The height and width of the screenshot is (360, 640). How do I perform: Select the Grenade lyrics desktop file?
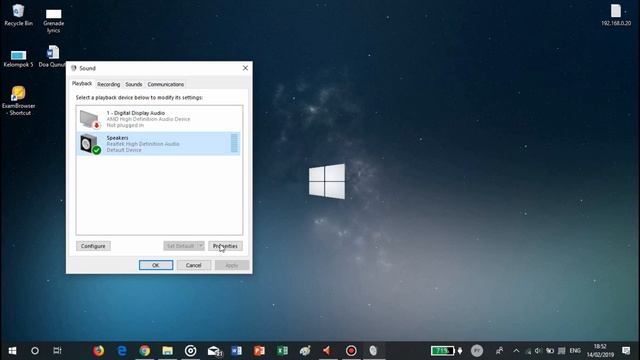click(x=53, y=20)
